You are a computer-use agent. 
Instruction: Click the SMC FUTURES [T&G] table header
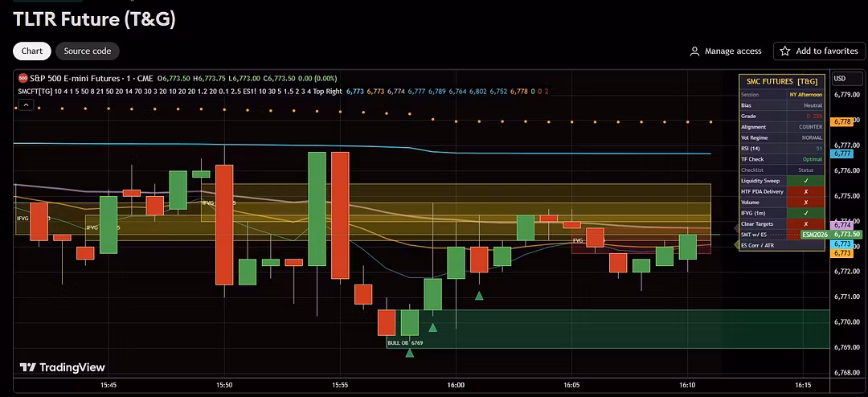point(782,81)
